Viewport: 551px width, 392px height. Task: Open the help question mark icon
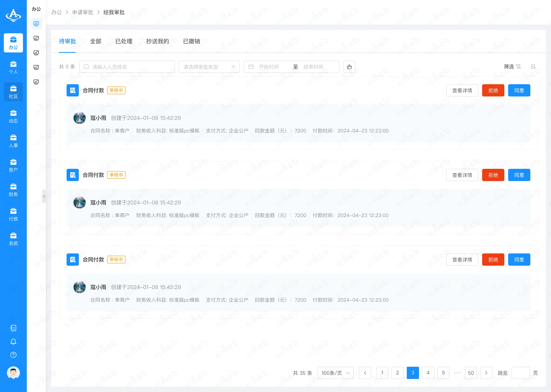pyautogui.click(x=13, y=355)
